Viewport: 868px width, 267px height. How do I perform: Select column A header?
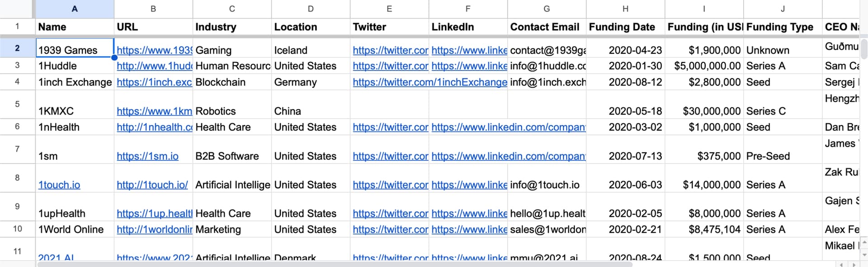(x=75, y=9)
